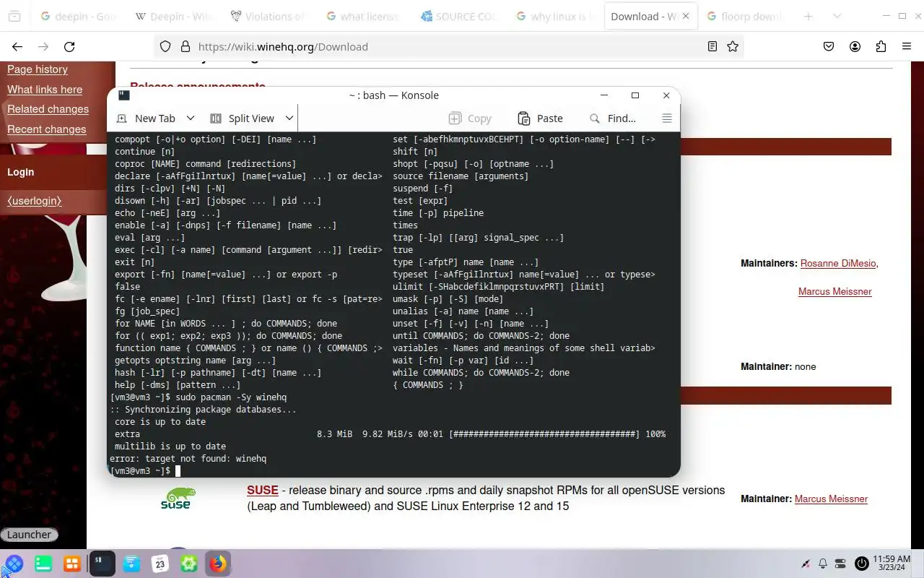The image size is (924, 578).
Task: Open the Page history wiki link
Action: (x=38, y=69)
